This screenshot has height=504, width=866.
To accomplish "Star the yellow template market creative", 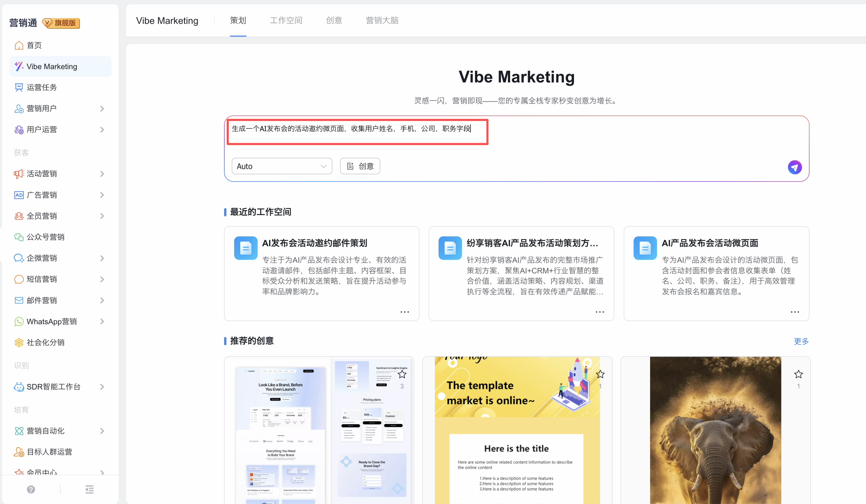I will tap(600, 374).
